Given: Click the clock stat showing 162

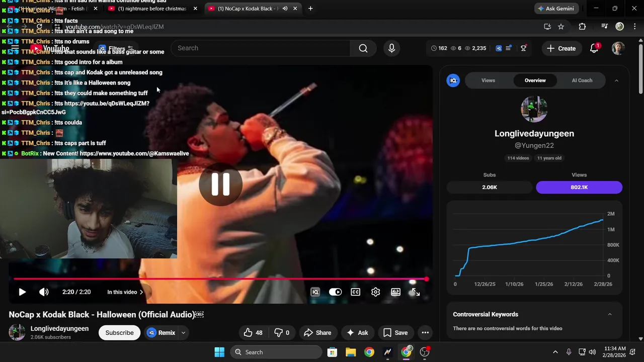Looking at the screenshot, I should pos(439,48).
